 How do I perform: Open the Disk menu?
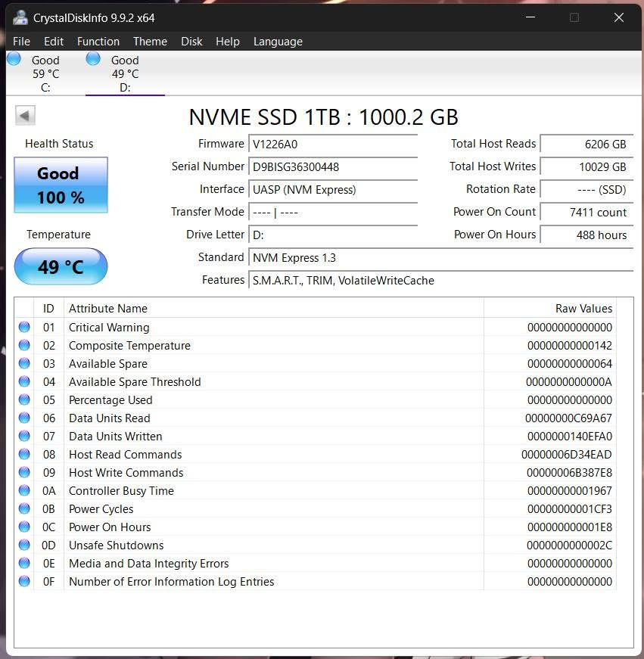(191, 42)
